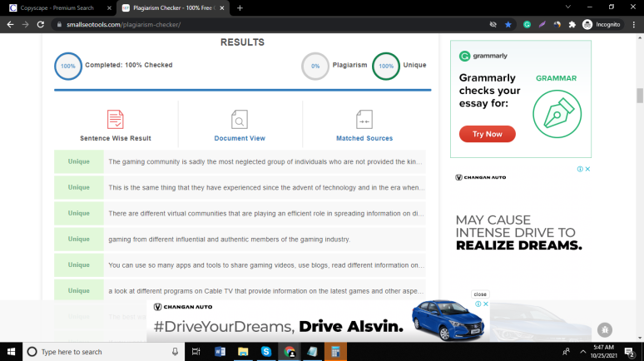
Task: Click the Sentence Wise Result label
Action: [116, 138]
